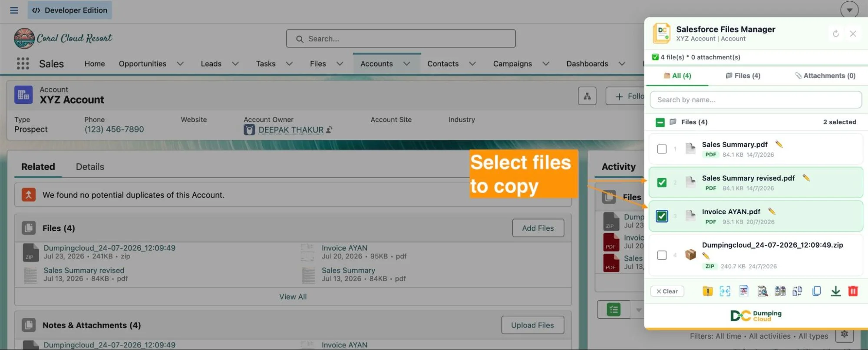Image resolution: width=868 pixels, height=350 pixels.
Task: Click the Salesforce global Search field
Action: tap(401, 39)
